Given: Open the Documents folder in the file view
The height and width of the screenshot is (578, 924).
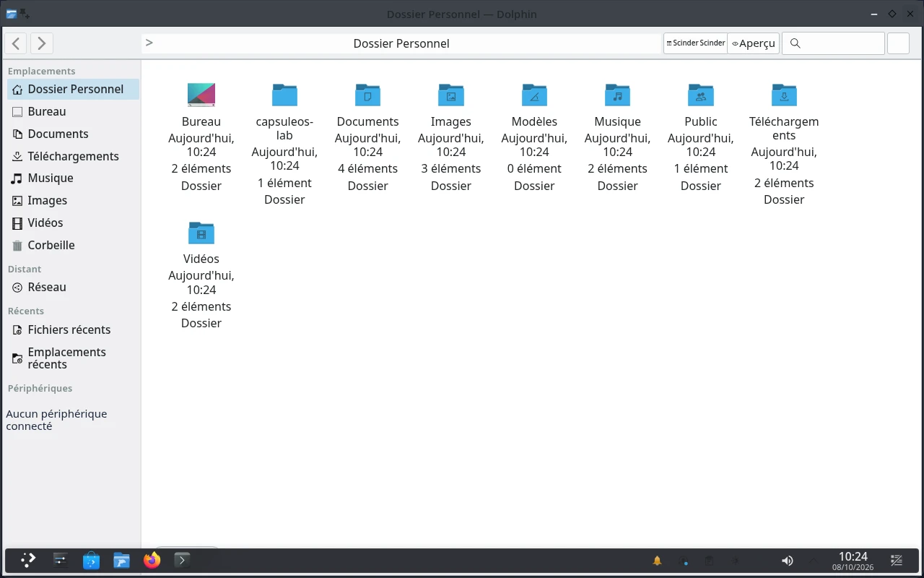Looking at the screenshot, I should pos(367,95).
